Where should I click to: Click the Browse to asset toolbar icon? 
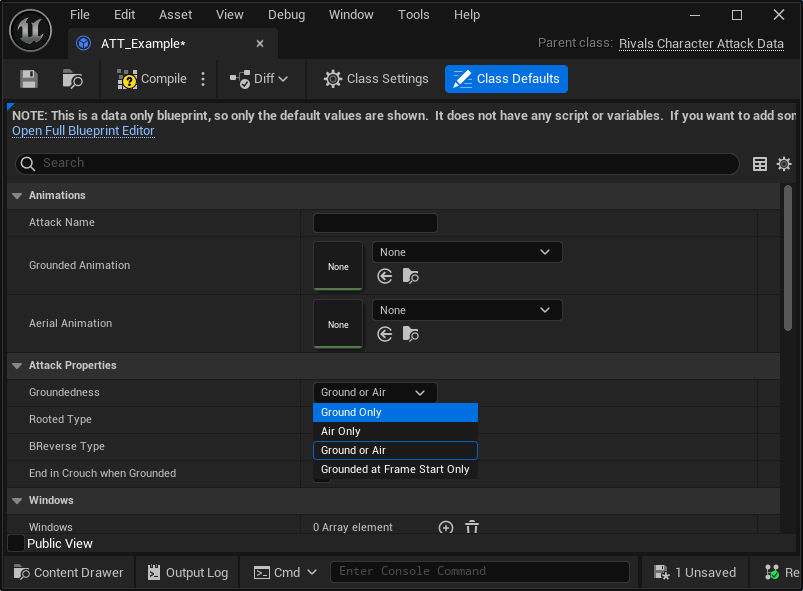click(x=72, y=79)
